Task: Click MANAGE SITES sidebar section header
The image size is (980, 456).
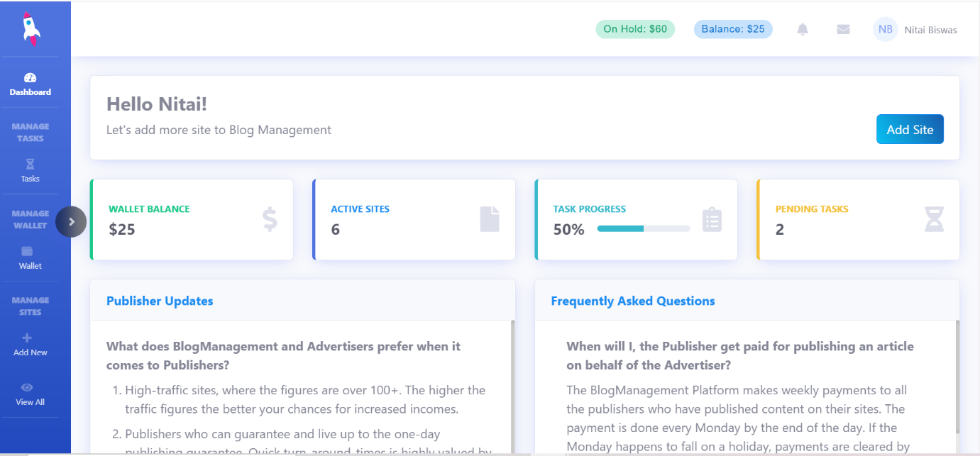Action: pos(31,306)
